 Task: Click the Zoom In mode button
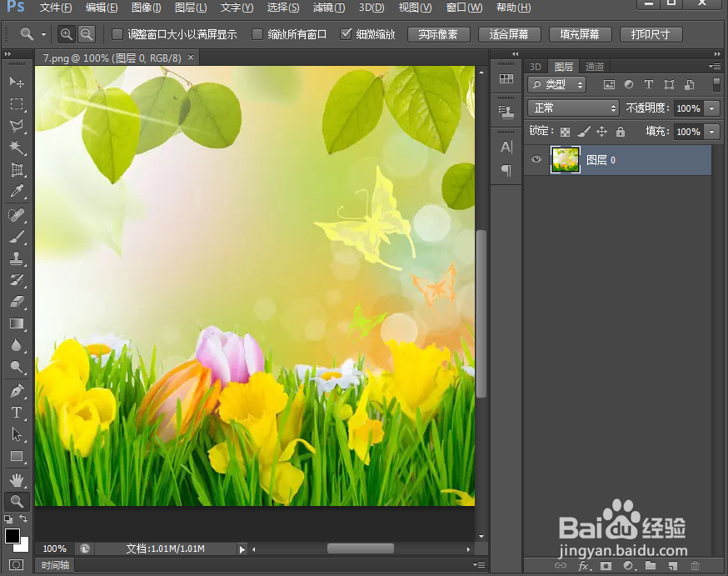tap(67, 34)
